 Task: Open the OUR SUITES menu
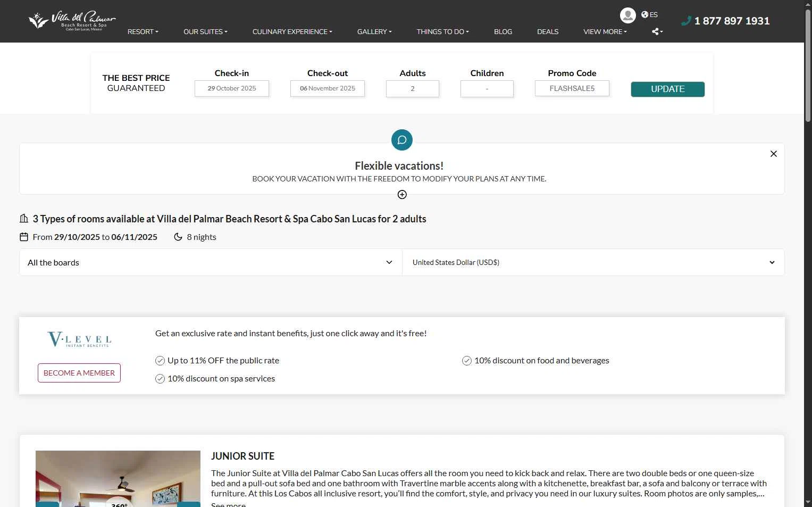pyautogui.click(x=205, y=32)
